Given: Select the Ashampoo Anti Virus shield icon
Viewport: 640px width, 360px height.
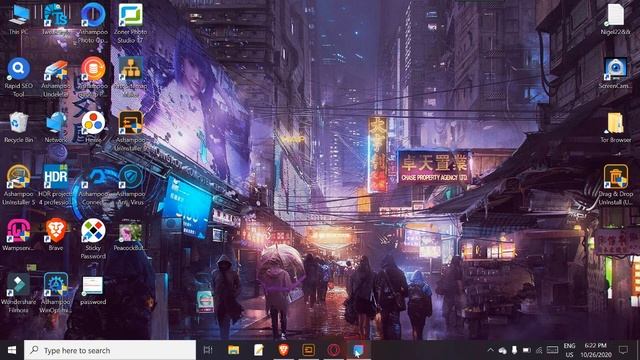Looking at the screenshot, I should click(131, 184).
